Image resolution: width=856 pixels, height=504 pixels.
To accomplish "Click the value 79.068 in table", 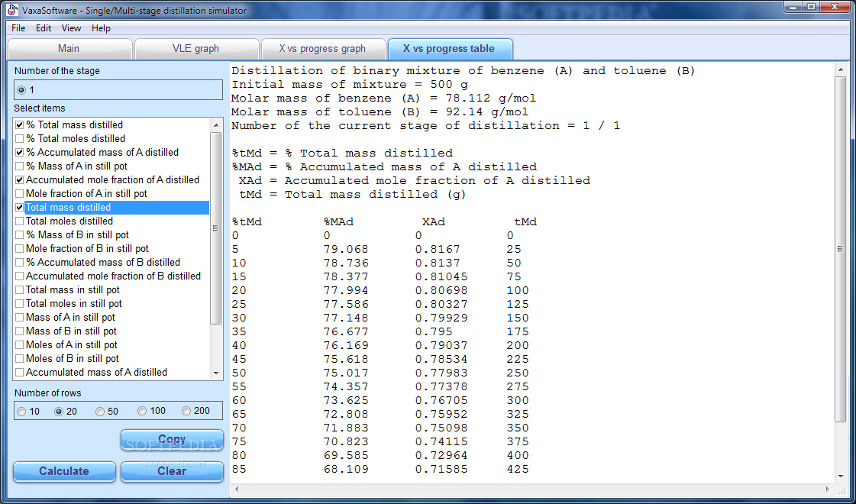I will pyautogui.click(x=346, y=250).
